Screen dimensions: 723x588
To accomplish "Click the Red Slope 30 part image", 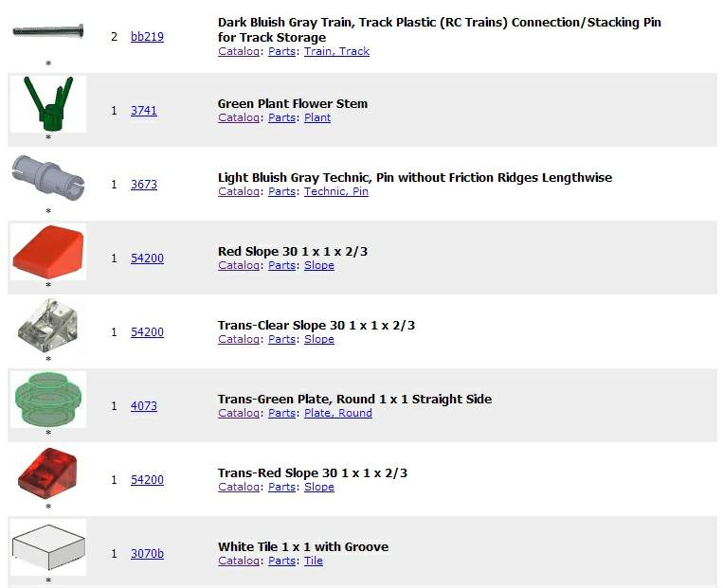I will point(47,252).
